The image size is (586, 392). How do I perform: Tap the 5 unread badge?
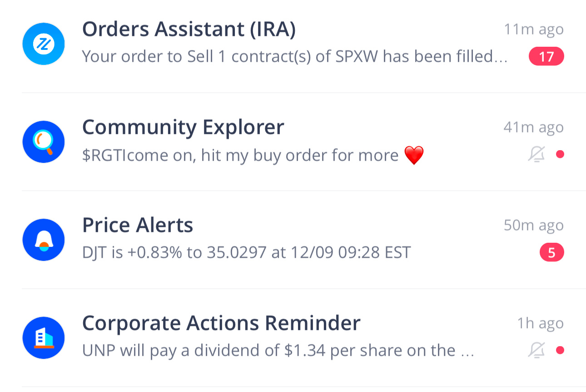[551, 253]
